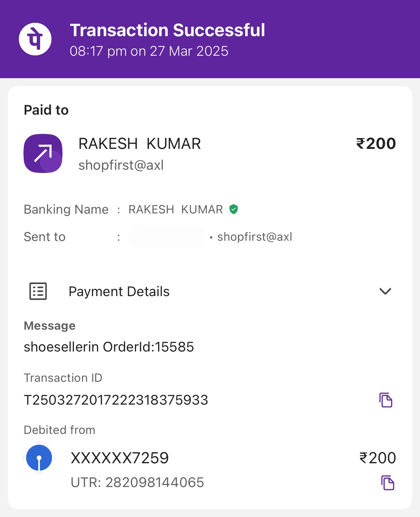Collapse Payment Details with the chevron
Image resolution: width=420 pixels, height=517 pixels.
385,291
